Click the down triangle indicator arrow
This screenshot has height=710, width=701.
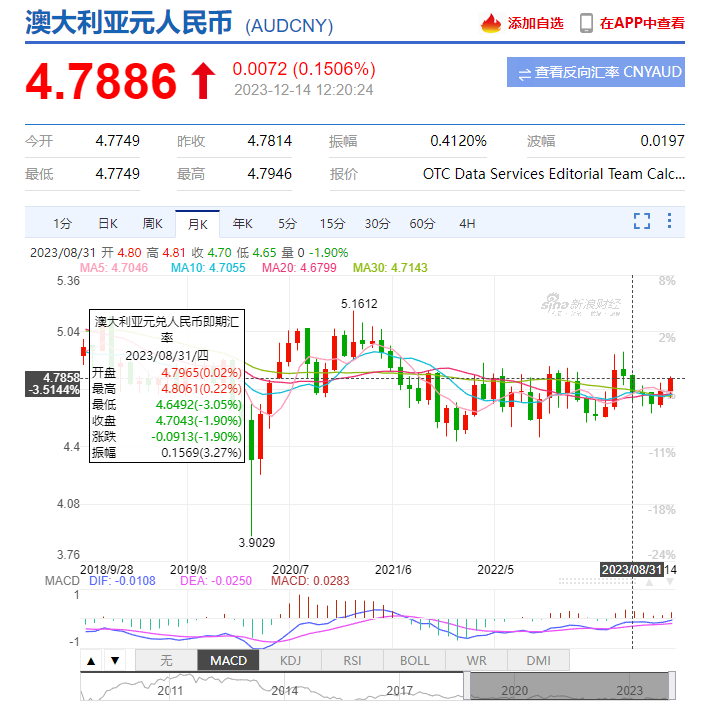pyautogui.click(x=114, y=660)
